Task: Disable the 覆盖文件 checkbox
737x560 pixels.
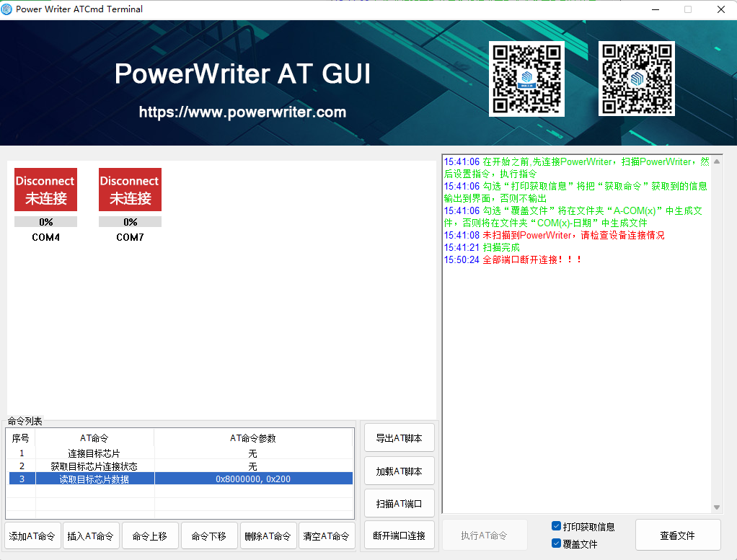Action: coord(555,543)
